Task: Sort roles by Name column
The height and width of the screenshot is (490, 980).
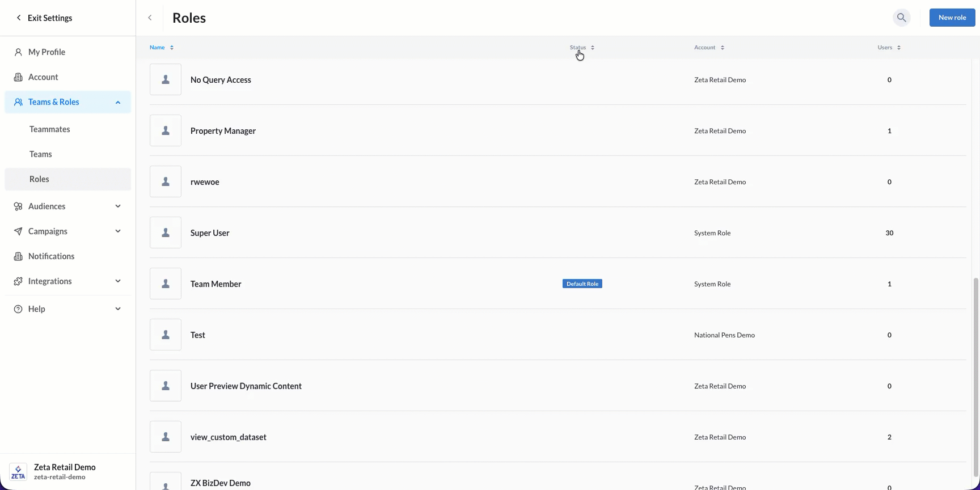Action: coord(162,48)
